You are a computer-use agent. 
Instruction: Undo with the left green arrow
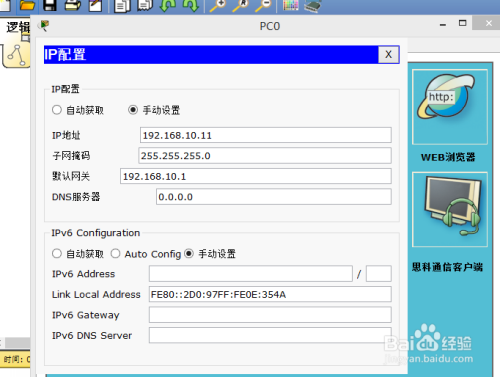point(168,5)
